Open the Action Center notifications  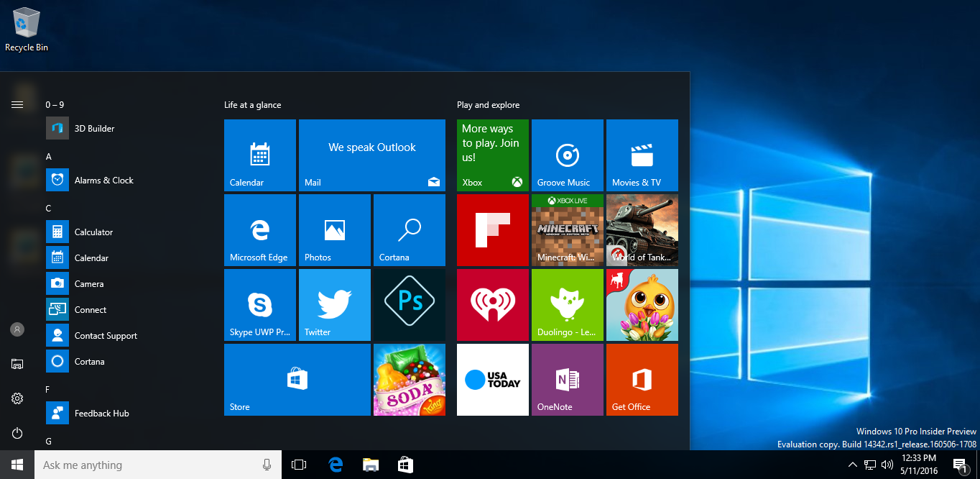pos(961,465)
